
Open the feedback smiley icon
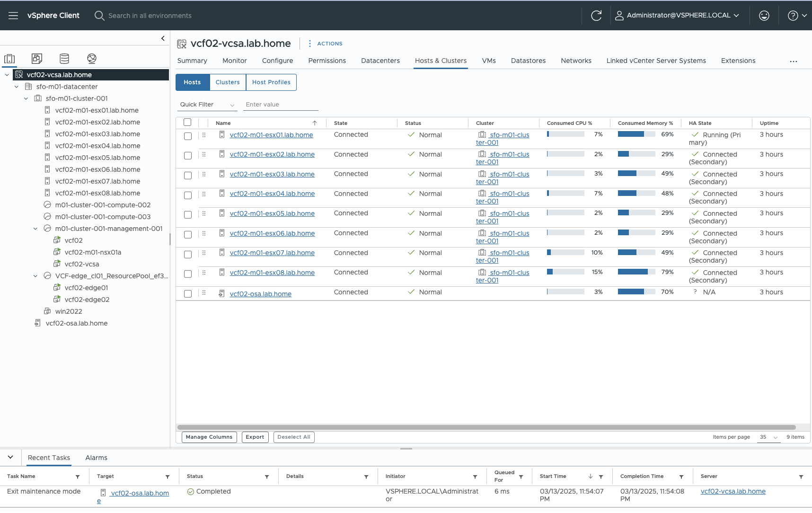764,15
